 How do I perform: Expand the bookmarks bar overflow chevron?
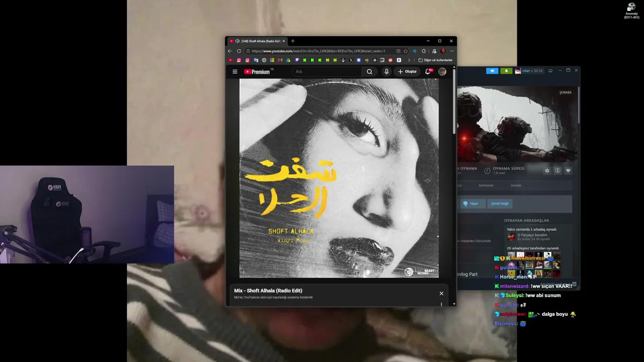(x=409, y=60)
